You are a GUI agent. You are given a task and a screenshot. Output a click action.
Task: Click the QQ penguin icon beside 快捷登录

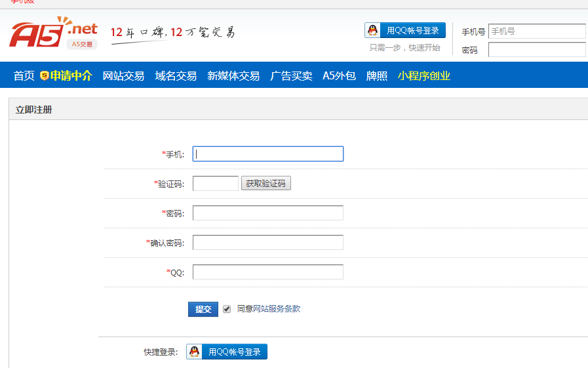coord(194,352)
